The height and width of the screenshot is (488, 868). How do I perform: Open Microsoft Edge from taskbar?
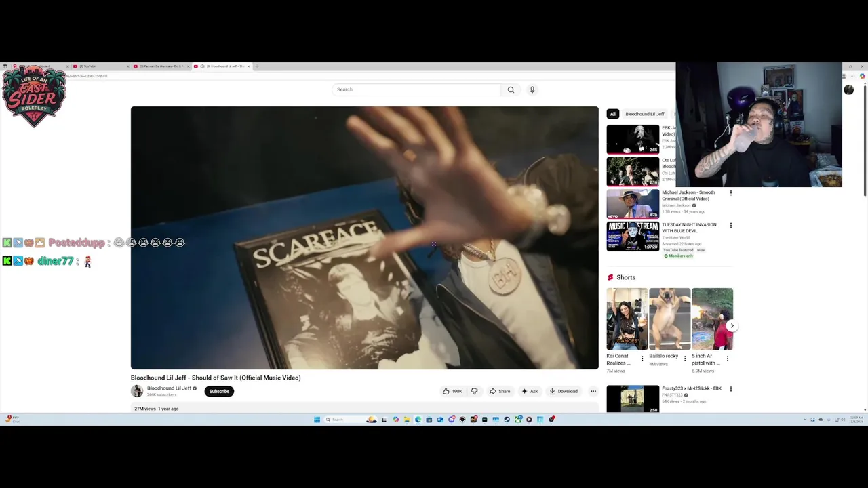[418, 420]
